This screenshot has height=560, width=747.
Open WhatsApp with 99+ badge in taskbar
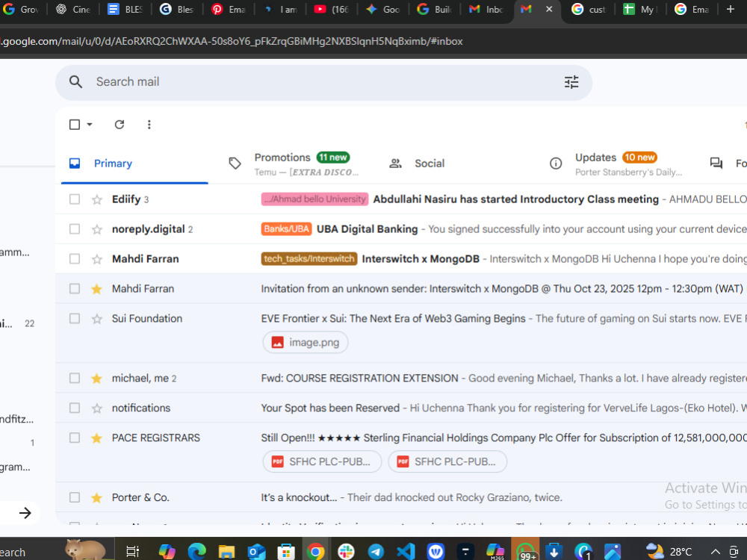coord(525,552)
